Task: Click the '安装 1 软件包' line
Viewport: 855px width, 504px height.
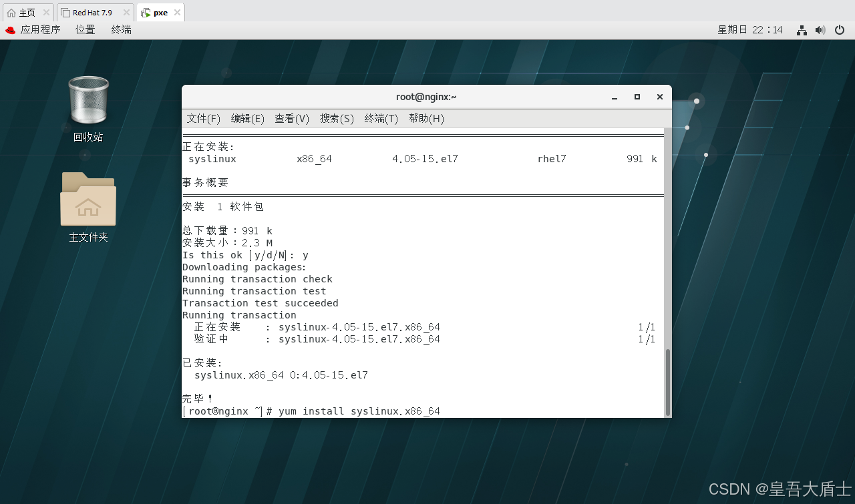Action: 223,207
